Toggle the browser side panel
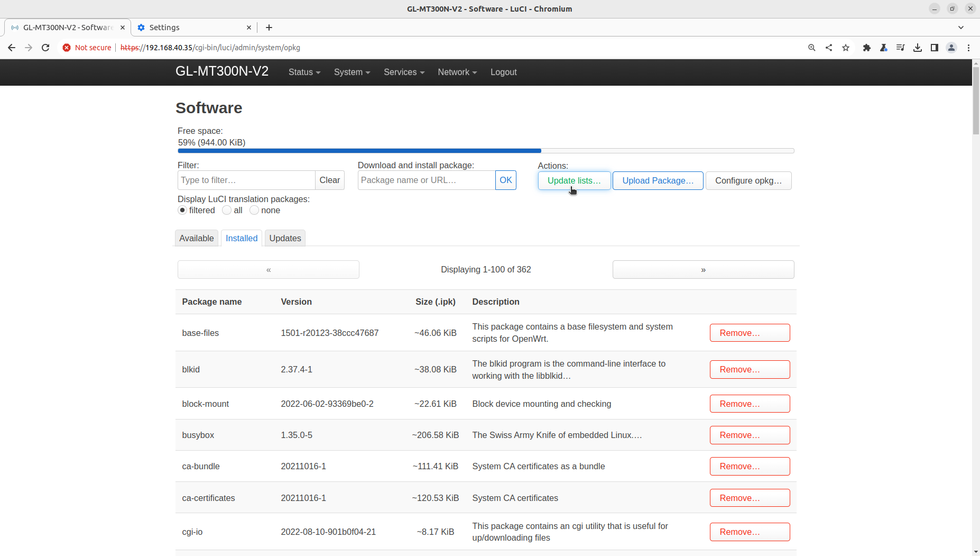Image resolution: width=980 pixels, height=556 pixels. tap(935, 48)
